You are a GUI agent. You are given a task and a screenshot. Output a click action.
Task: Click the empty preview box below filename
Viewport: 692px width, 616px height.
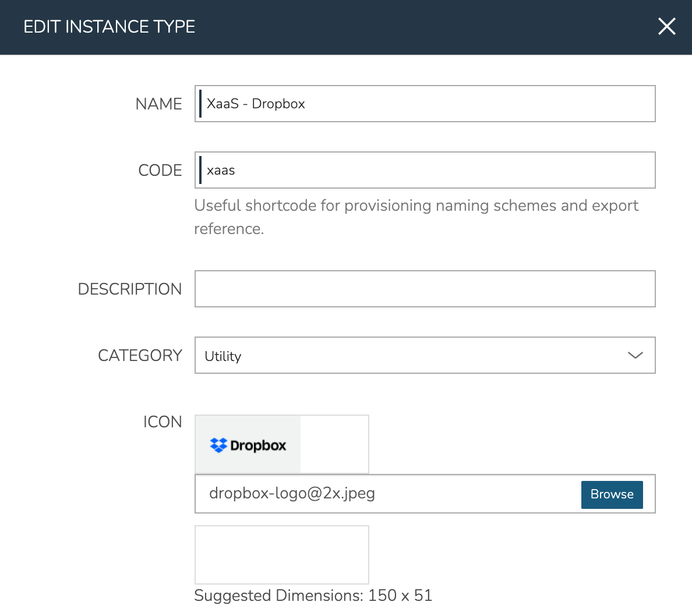282,554
